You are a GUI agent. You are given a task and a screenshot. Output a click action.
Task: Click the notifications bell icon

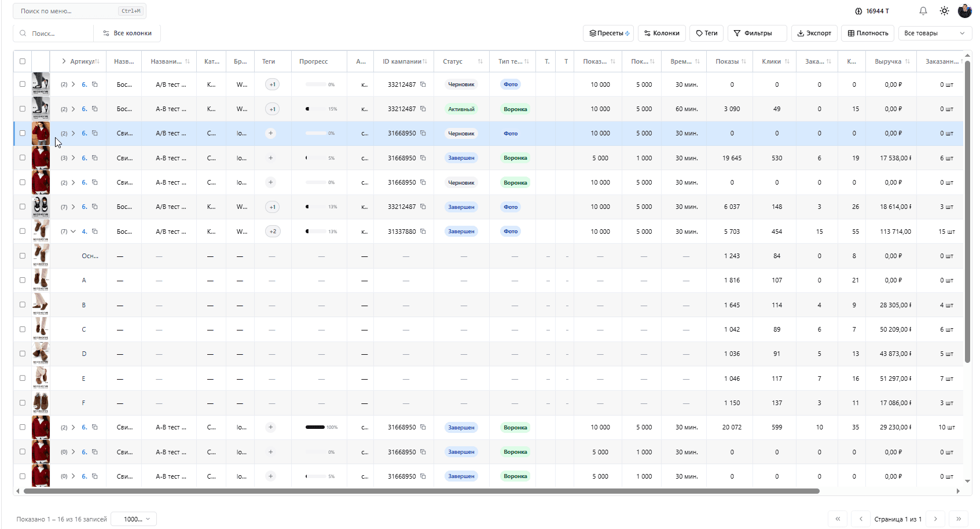[923, 11]
